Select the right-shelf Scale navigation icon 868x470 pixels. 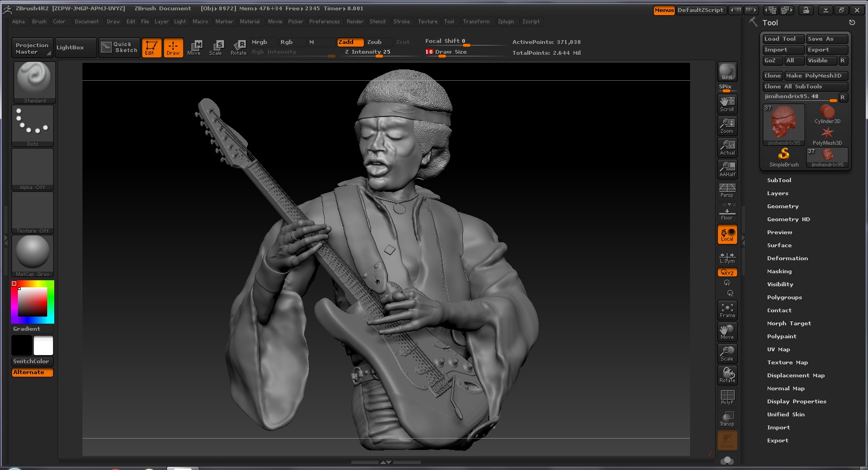[x=727, y=353]
